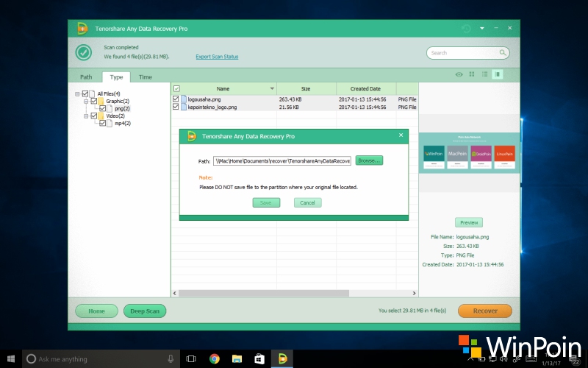588x368 pixels.
Task: Click the Ask me anything search box
Action: (x=101, y=359)
